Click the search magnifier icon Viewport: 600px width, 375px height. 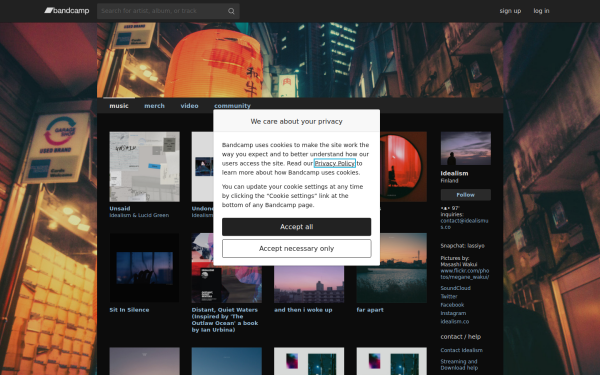coord(231,11)
